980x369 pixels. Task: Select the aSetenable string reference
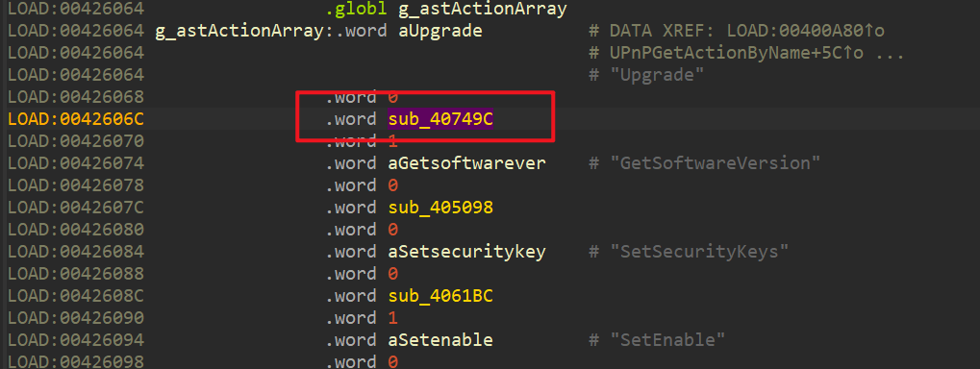point(440,340)
